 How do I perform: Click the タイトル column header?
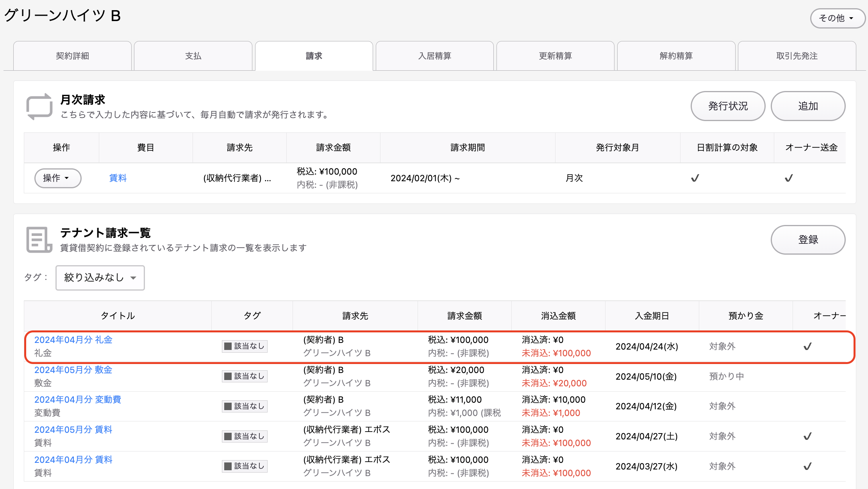pyautogui.click(x=118, y=316)
